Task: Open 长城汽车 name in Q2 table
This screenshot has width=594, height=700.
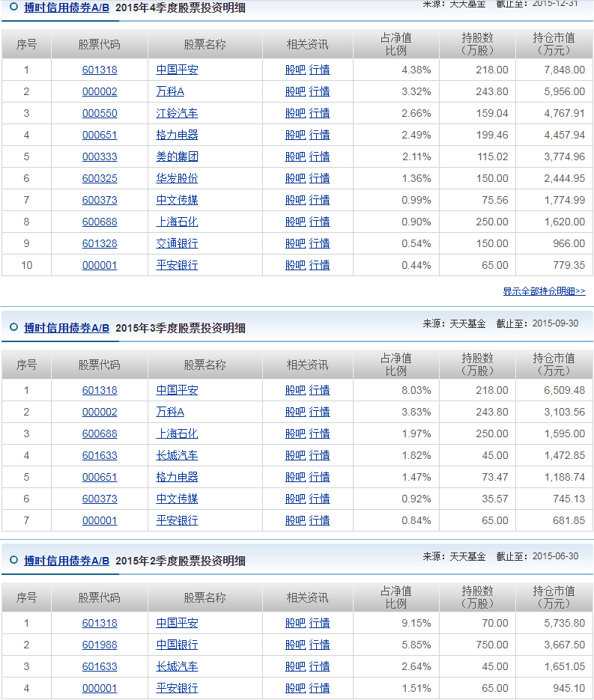Action: click(x=177, y=666)
